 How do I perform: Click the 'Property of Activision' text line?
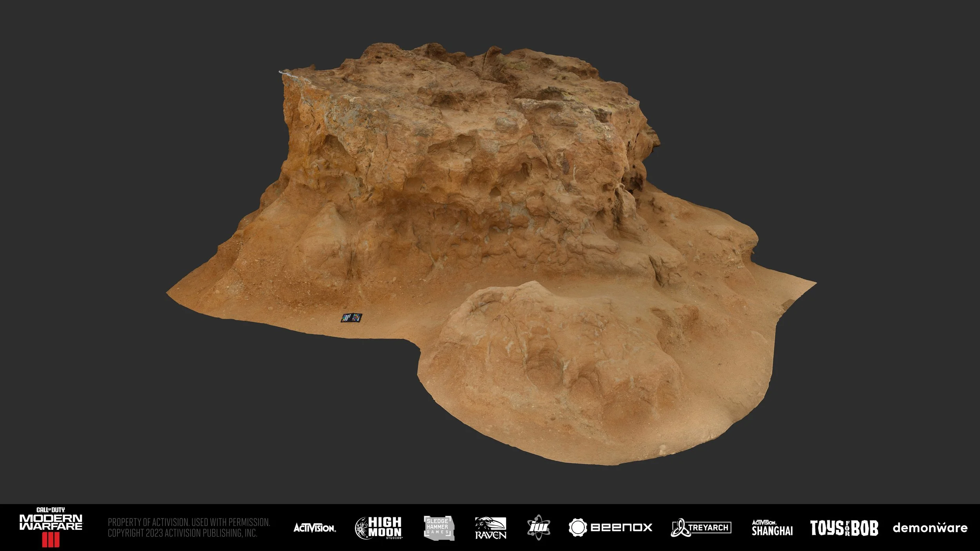(189, 522)
